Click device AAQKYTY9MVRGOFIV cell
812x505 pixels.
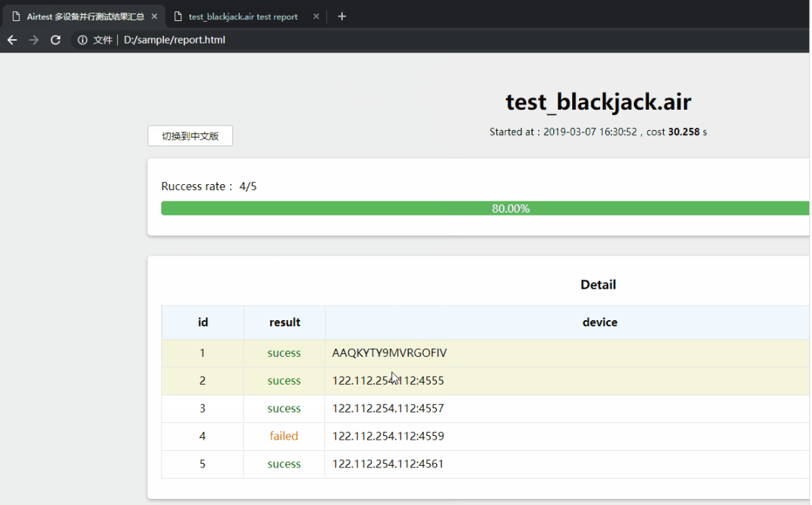[389, 353]
